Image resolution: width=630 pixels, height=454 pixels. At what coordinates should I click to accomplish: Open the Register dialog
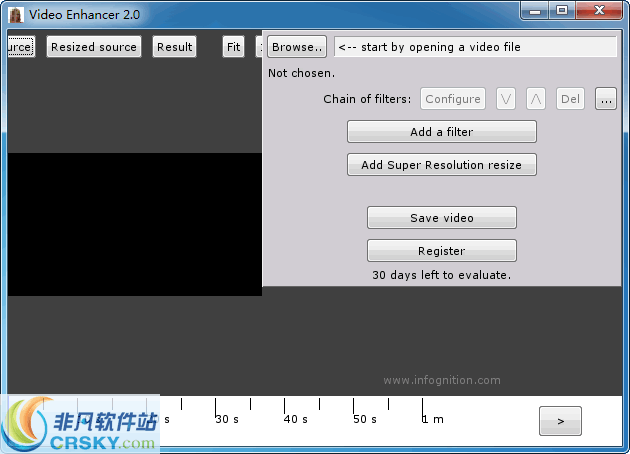[442, 251]
